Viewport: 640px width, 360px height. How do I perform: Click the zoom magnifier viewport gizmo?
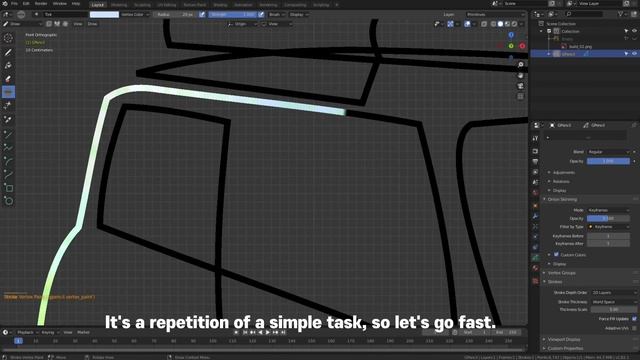[520, 65]
